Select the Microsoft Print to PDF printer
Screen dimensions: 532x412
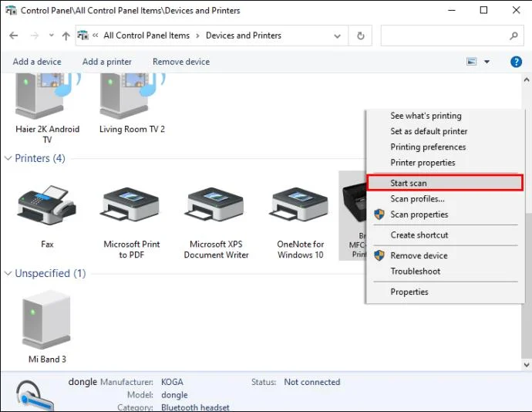(131, 222)
